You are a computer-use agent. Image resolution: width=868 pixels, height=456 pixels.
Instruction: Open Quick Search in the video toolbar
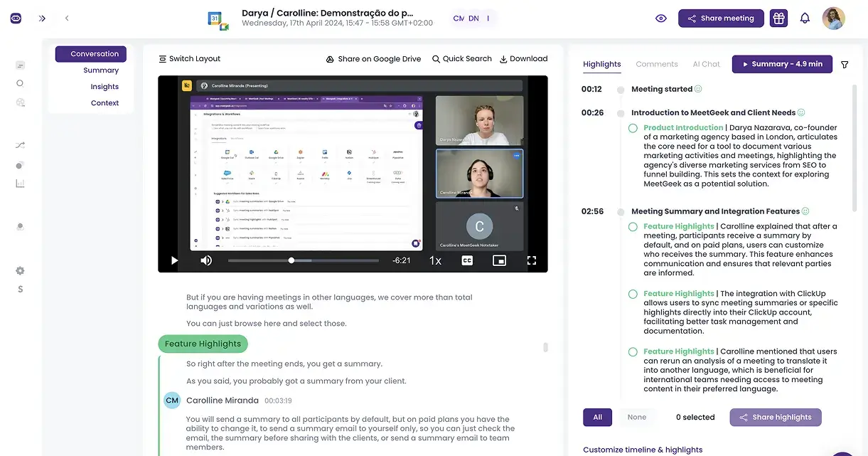(461, 58)
